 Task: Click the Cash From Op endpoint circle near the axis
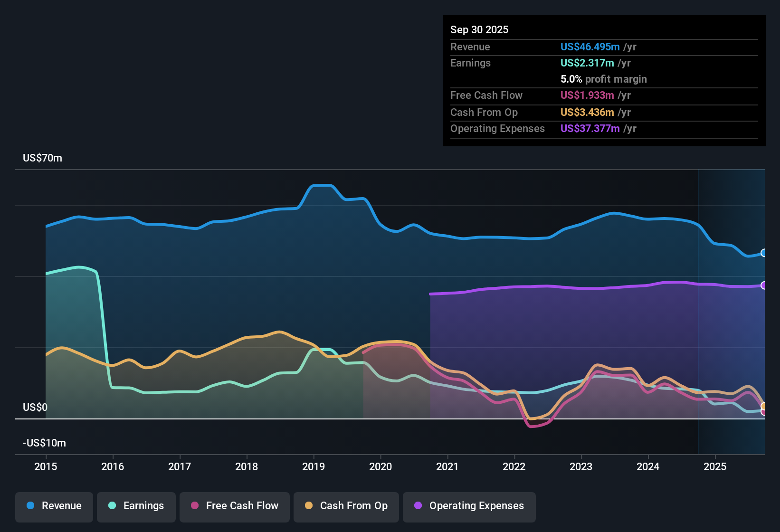click(x=764, y=406)
